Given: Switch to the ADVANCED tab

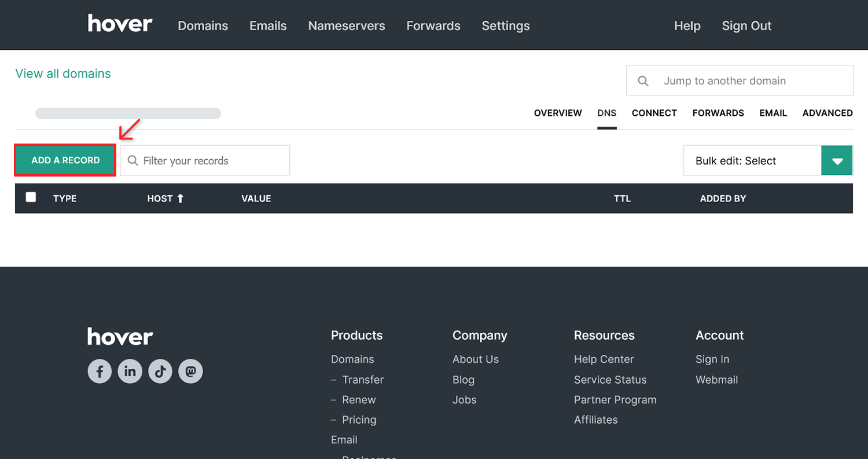Looking at the screenshot, I should pyautogui.click(x=827, y=113).
